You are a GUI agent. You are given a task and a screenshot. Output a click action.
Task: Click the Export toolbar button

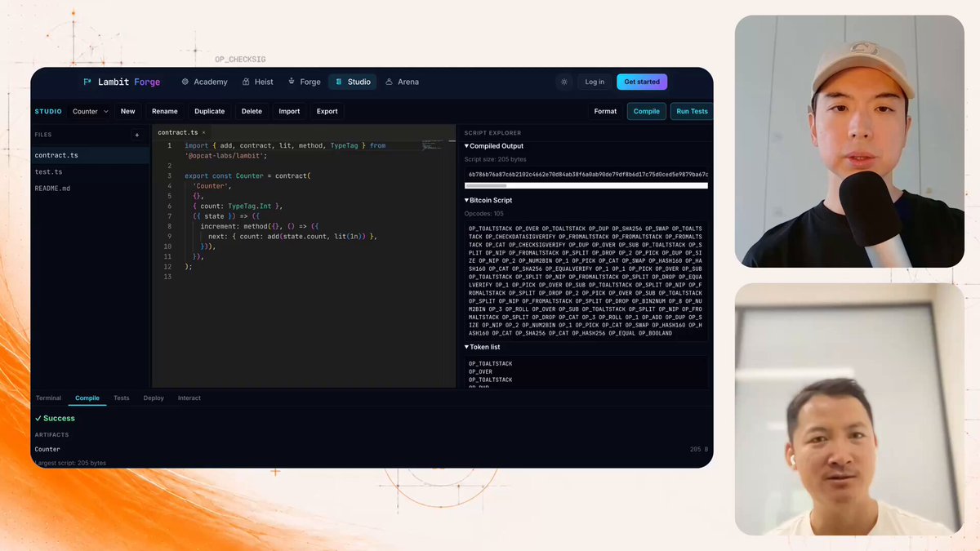click(x=327, y=111)
